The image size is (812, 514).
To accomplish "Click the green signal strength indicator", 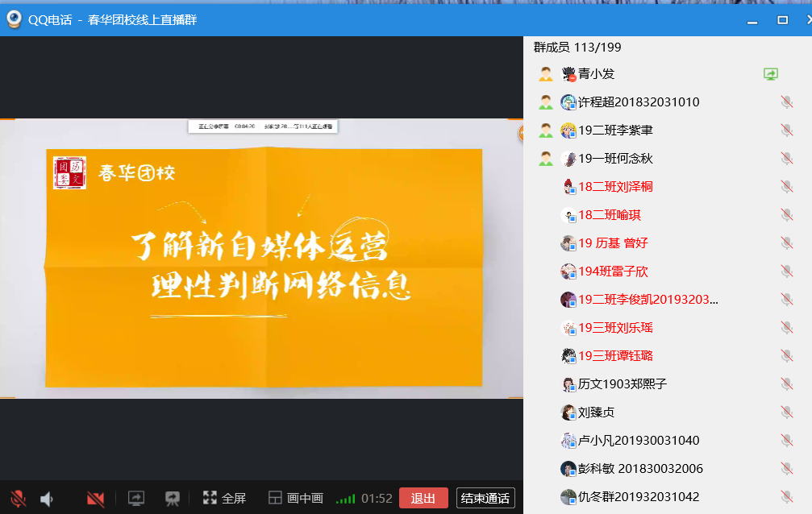I will point(345,499).
